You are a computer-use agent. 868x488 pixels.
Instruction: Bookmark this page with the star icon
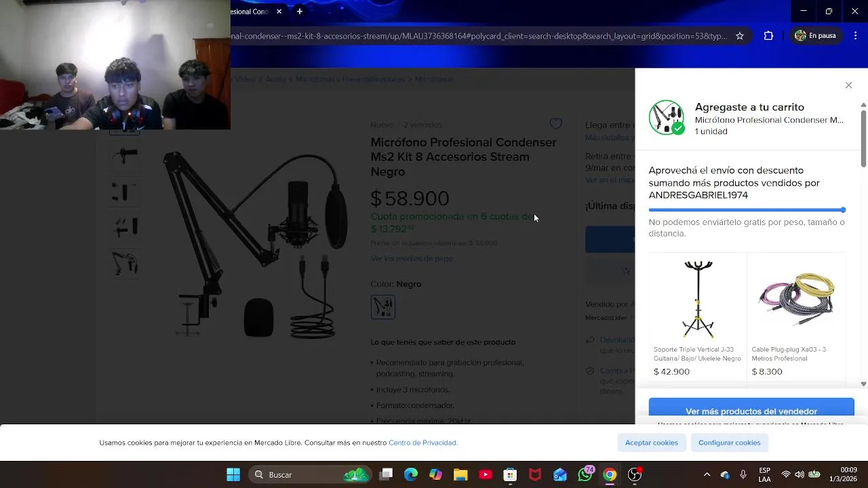(x=740, y=36)
